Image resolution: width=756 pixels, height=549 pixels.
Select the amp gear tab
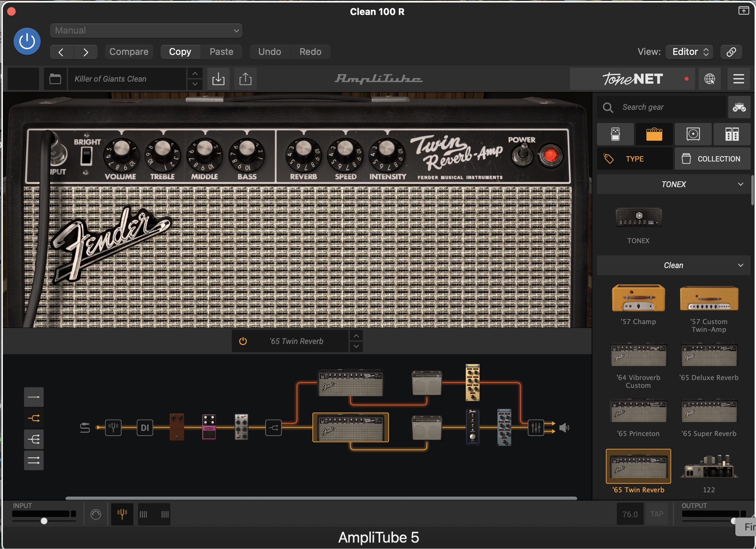click(x=654, y=134)
